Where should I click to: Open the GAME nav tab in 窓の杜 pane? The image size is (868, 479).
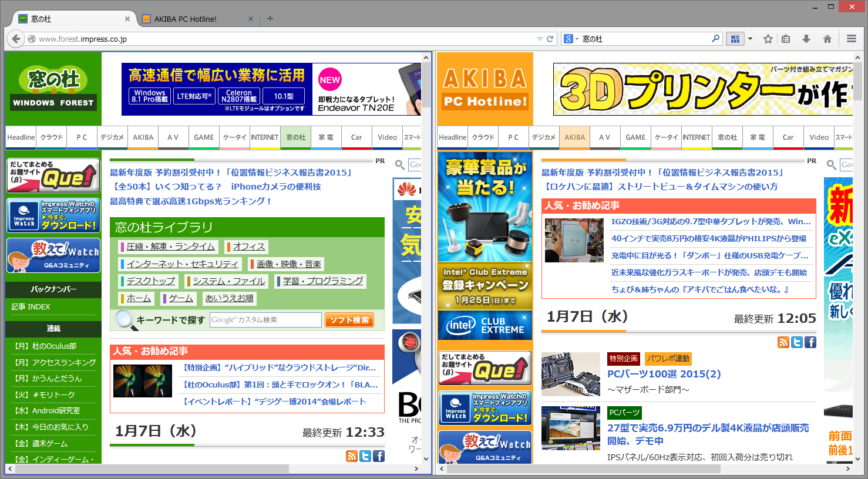204,137
